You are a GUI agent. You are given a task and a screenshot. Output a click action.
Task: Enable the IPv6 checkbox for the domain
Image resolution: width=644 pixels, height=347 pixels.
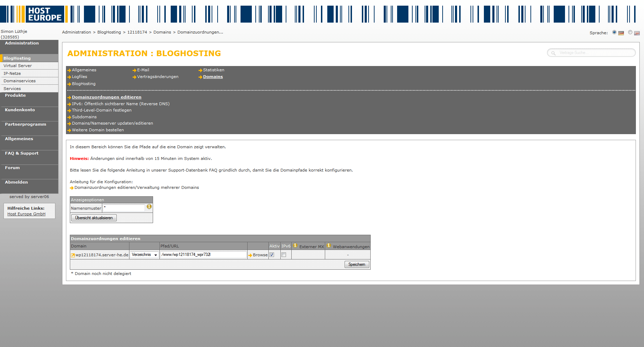coord(284,255)
